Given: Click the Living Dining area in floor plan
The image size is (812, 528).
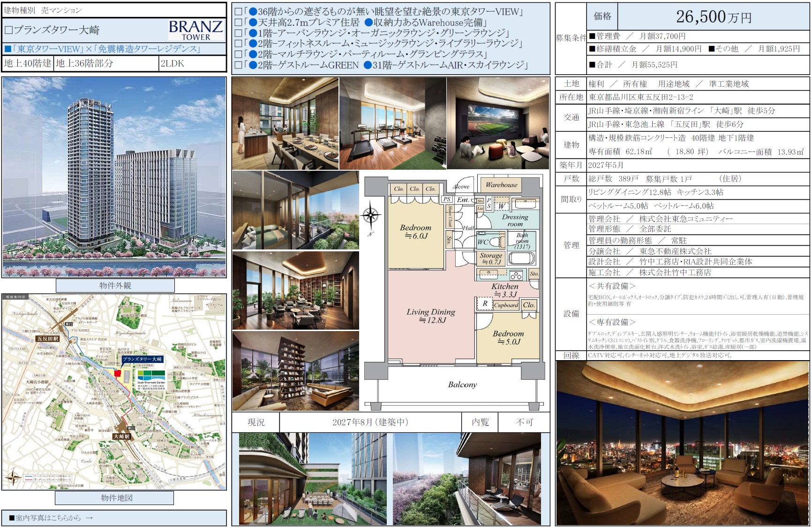Looking at the screenshot, I should point(430,316).
